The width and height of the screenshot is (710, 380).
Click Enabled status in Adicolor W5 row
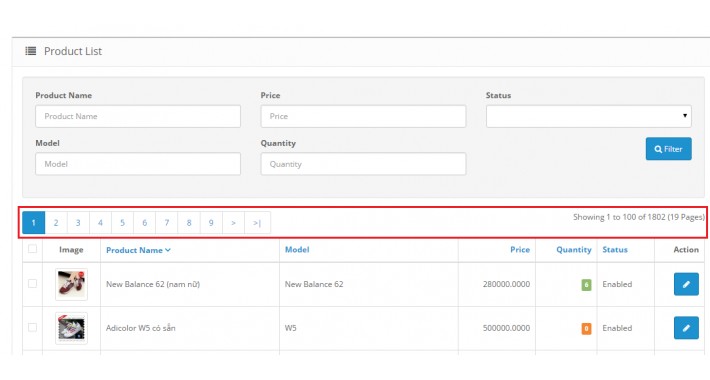pyautogui.click(x=617, y=328)
